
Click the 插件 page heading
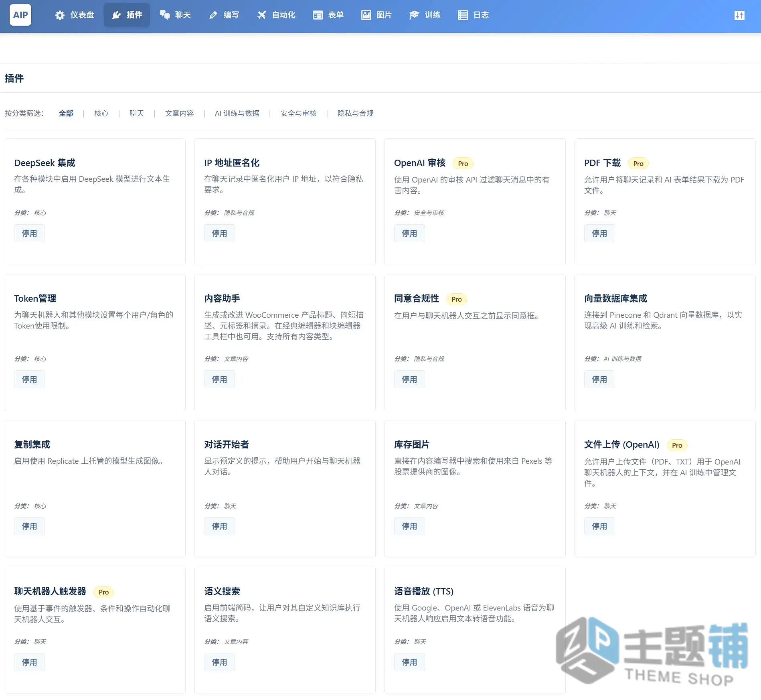point(14,78)
